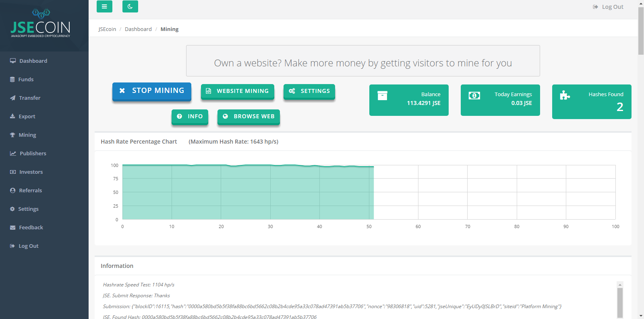This screenshot has width=644, height=319.
Task: Go to Dashboard breadcrumb link
Action: [x=138, y=29]
